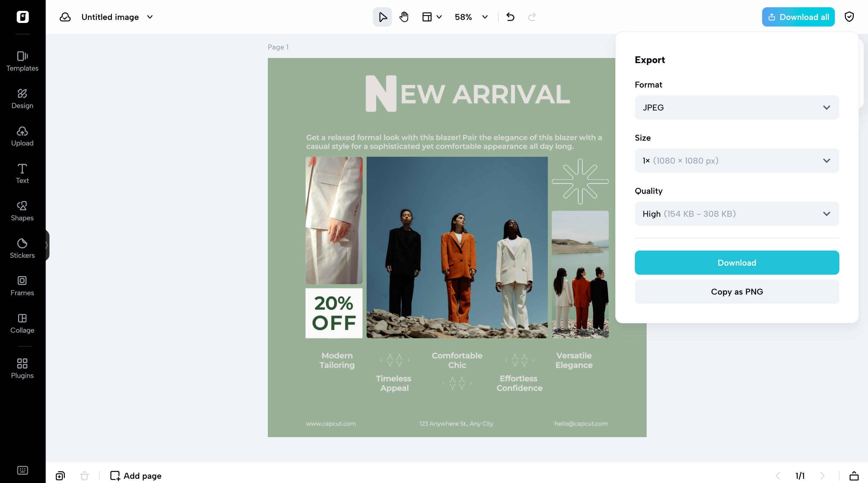Image resolution: width=868 pixels, height=483 pixels.
Task: Show keyboard shortcuts panel
Action: tap(22, 470)
